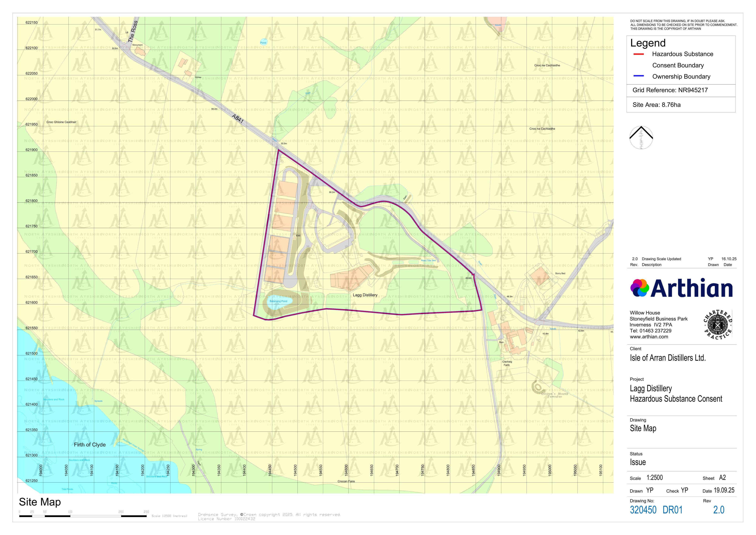The image size is (756, 535).
Task: Click the Chartered Practice round seal
Action: [718, 325]
